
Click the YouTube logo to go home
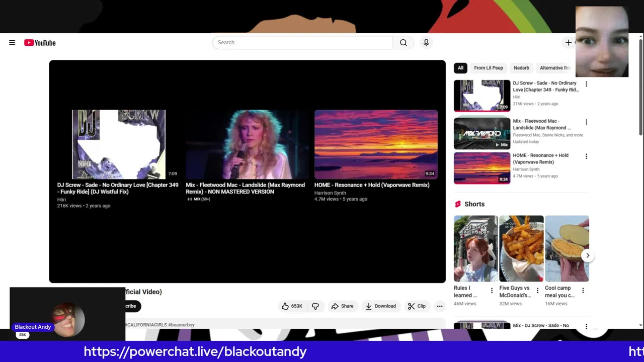coord(40,43)
